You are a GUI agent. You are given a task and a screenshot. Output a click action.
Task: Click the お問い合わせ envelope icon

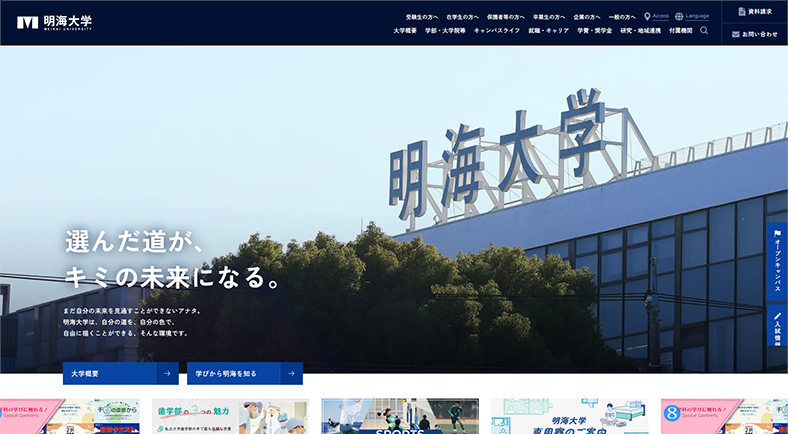(x=736, y=34)
